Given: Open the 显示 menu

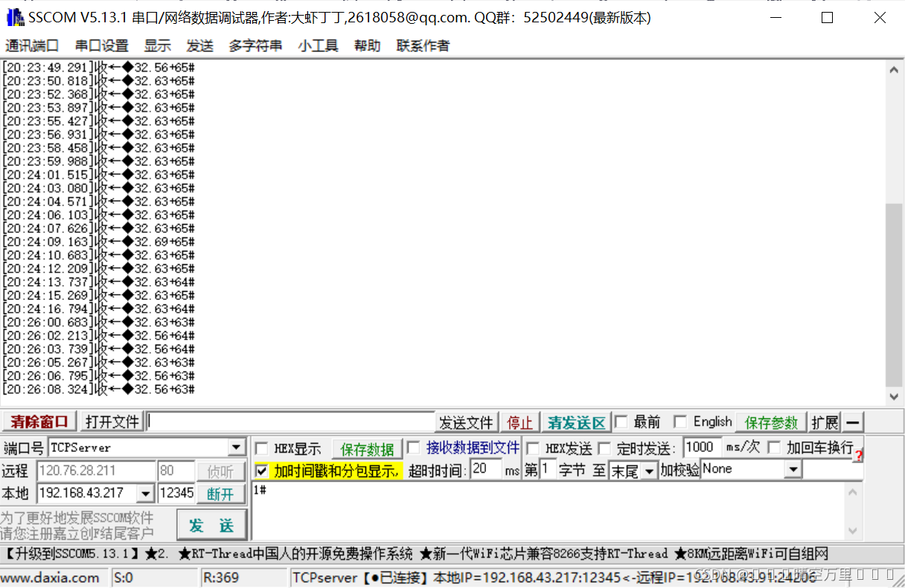Looking at the screenshot, I should coord(158,45).
